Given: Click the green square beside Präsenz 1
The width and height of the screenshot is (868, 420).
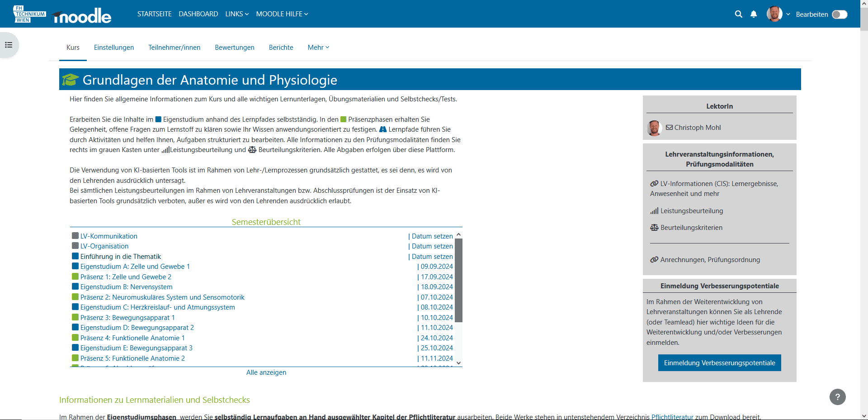Looking at the screenshot, I should click(x=75, y=277).
